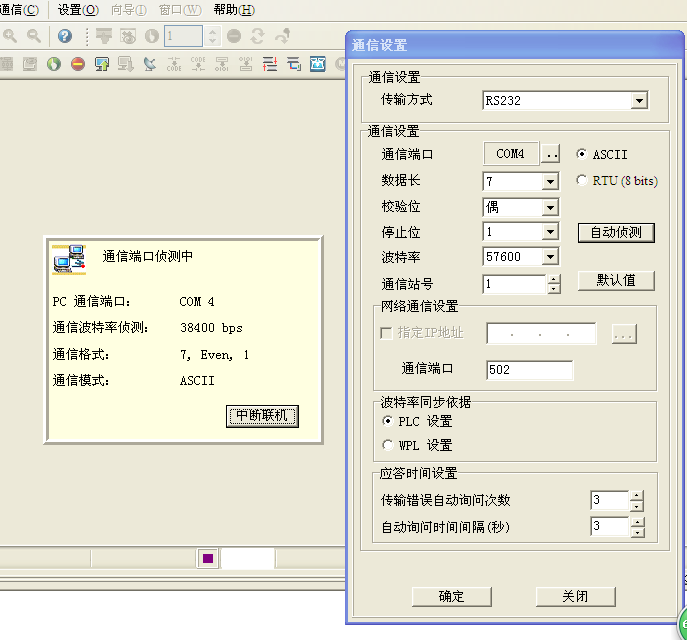687x640 pixels.
Task: Click the cascading windows toolbar icon
Action: pos(294,64)
